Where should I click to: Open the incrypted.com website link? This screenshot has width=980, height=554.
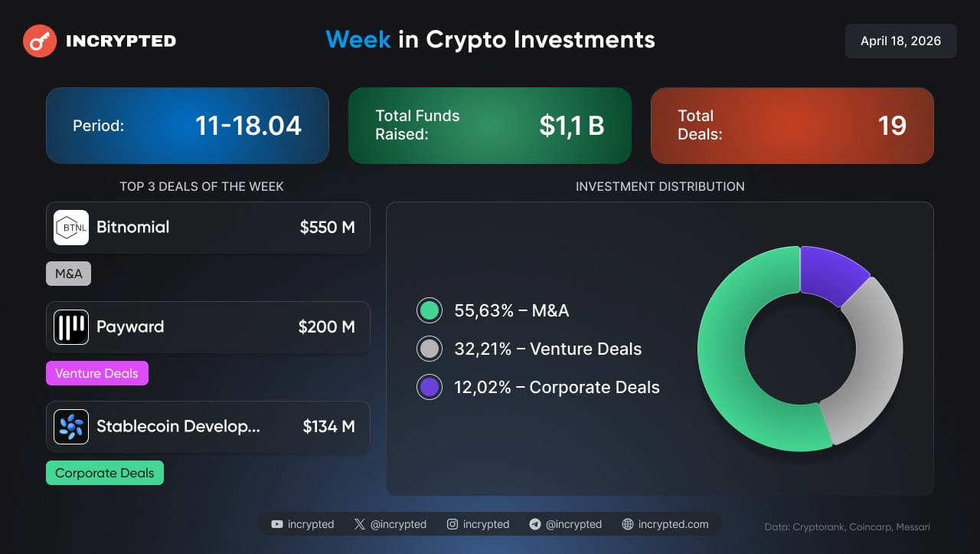[673, 524]
